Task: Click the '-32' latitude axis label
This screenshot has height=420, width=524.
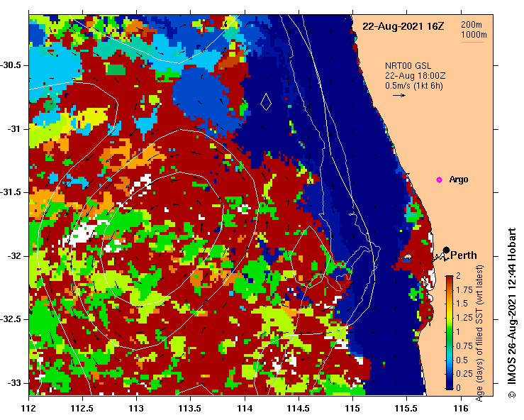Action: click(13, 256)
